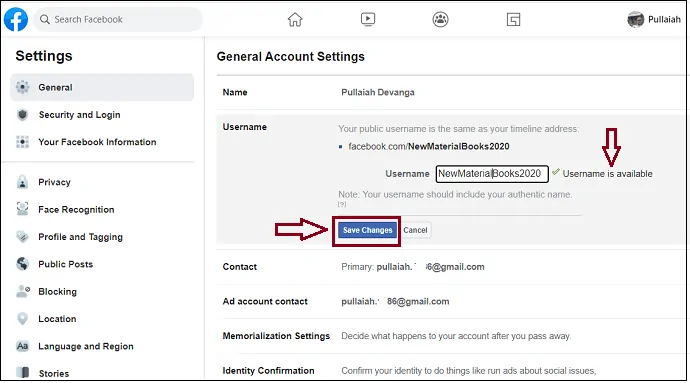690x383 pixels.
Task: Open the Watch video icon
Action: [x=368, y=19]
